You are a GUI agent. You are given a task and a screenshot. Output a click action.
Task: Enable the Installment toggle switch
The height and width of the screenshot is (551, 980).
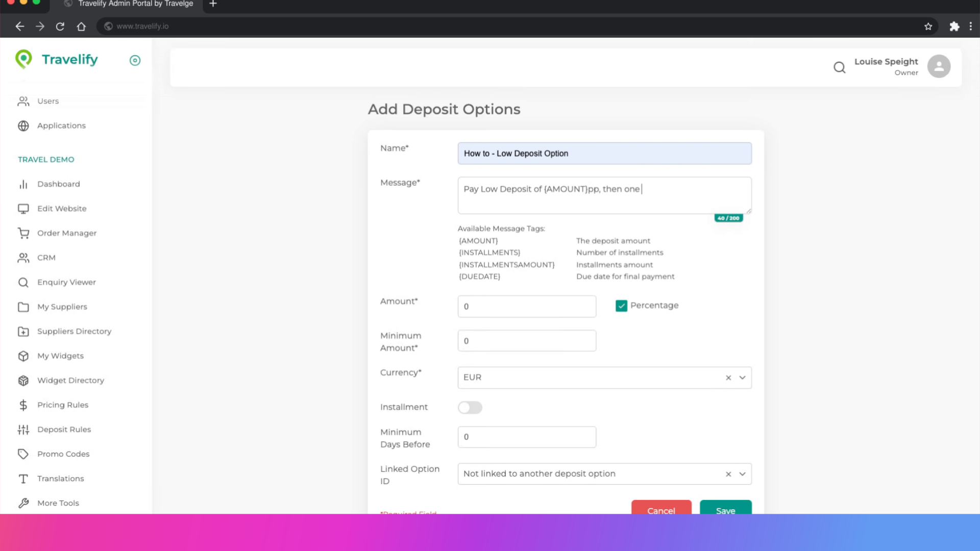(470, 407)
